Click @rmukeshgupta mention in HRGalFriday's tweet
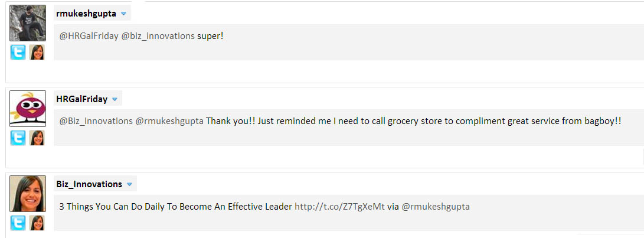The width and height of the screenshot is (644, 238). pyautogui.click(x=169, y=121)
